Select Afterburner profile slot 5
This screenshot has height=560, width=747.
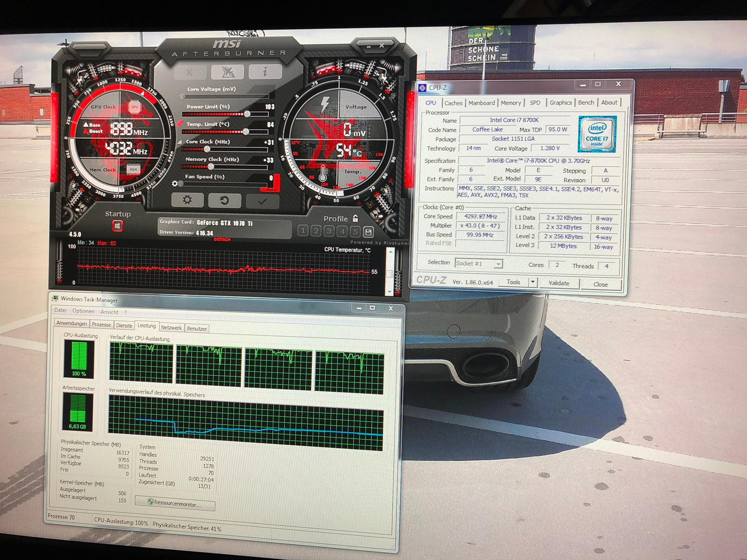point(355,231)
